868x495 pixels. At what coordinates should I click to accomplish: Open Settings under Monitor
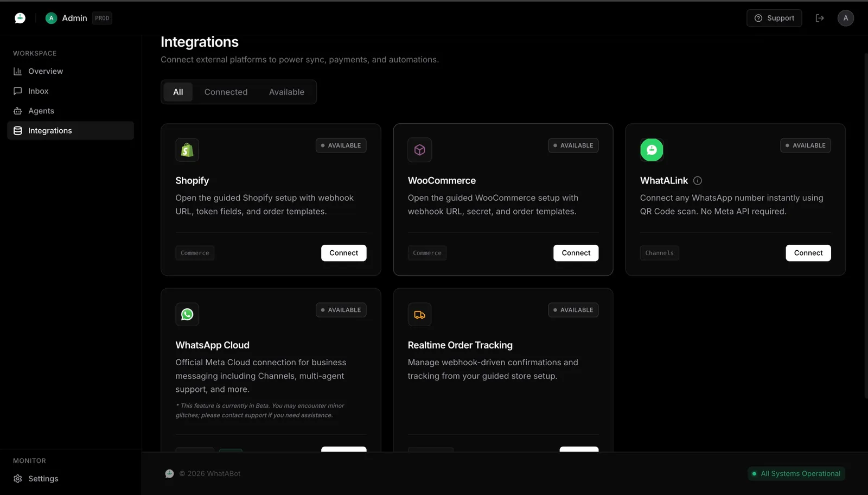pos(43,479)
